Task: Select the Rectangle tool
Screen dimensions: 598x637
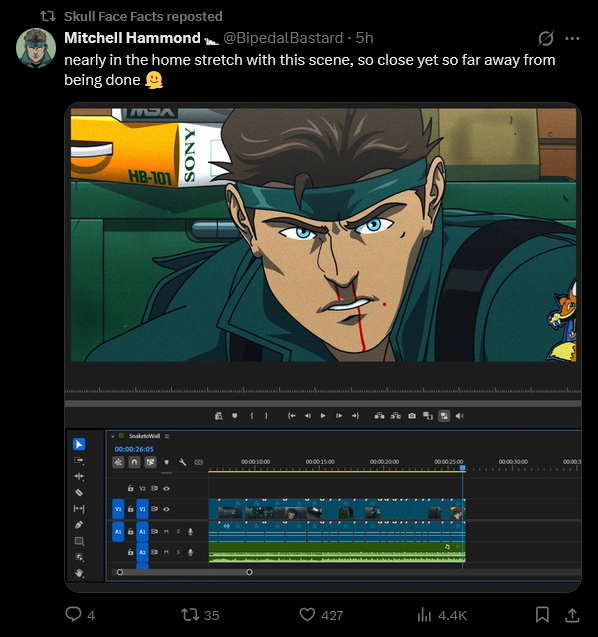Action: tap(79, 541)
